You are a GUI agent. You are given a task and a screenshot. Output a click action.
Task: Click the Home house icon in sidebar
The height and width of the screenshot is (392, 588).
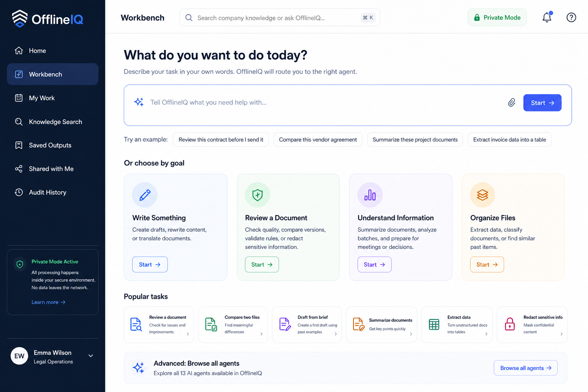click(19, 51)
